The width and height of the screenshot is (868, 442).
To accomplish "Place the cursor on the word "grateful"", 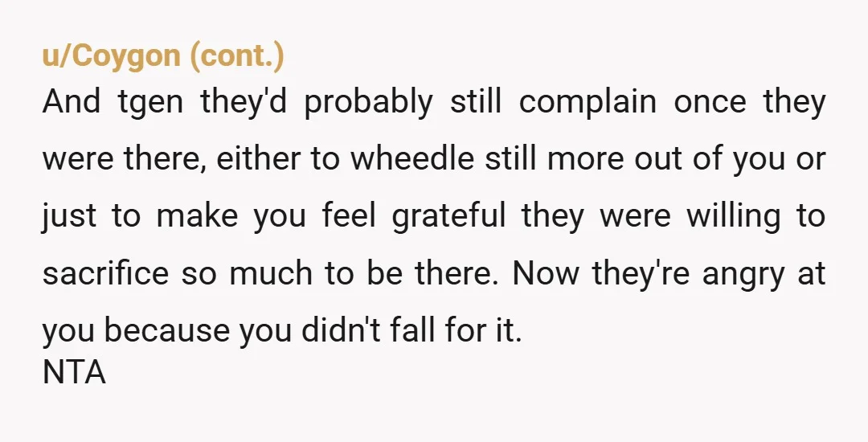I will pyautogui.click(x=449, y=217).
